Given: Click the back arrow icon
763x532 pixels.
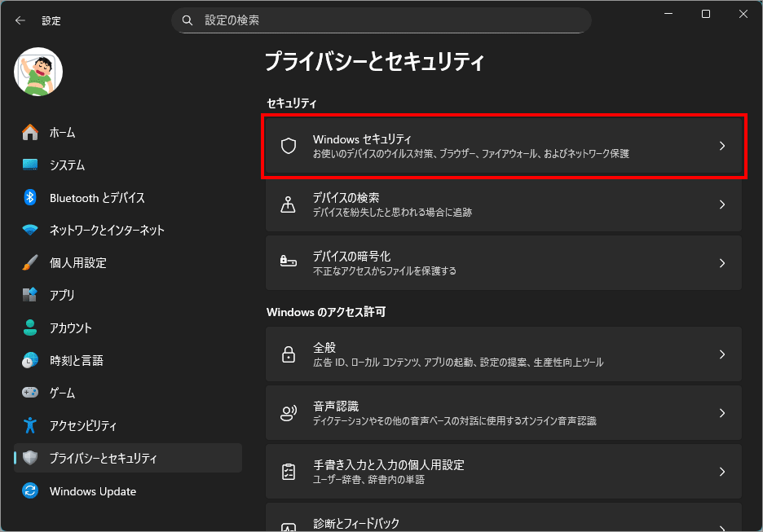Looking at the screenshot, I should coord(20,20).
